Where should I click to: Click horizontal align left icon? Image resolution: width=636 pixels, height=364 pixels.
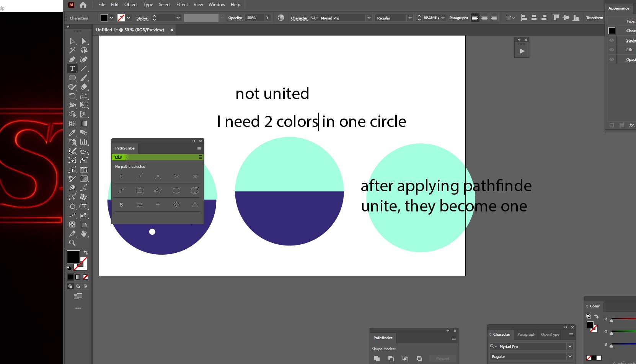(x=524, y=18)
